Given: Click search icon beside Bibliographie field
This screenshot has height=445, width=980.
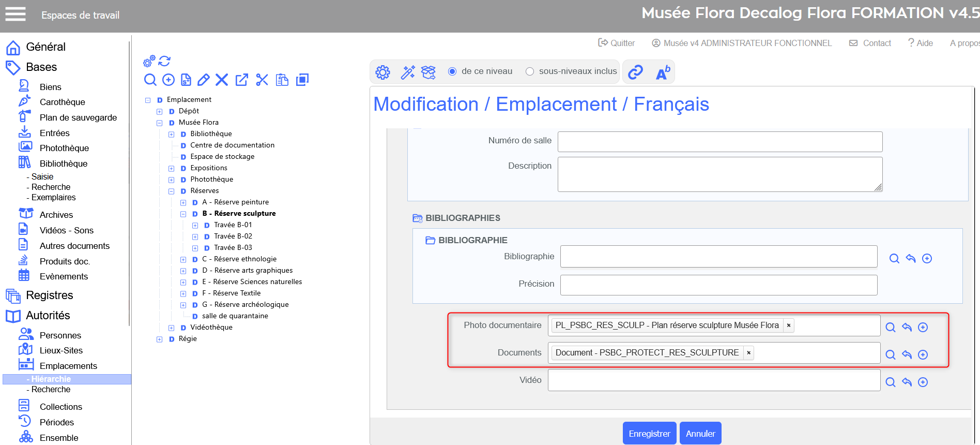Looking at the screenshot, I should click(894, 259).
